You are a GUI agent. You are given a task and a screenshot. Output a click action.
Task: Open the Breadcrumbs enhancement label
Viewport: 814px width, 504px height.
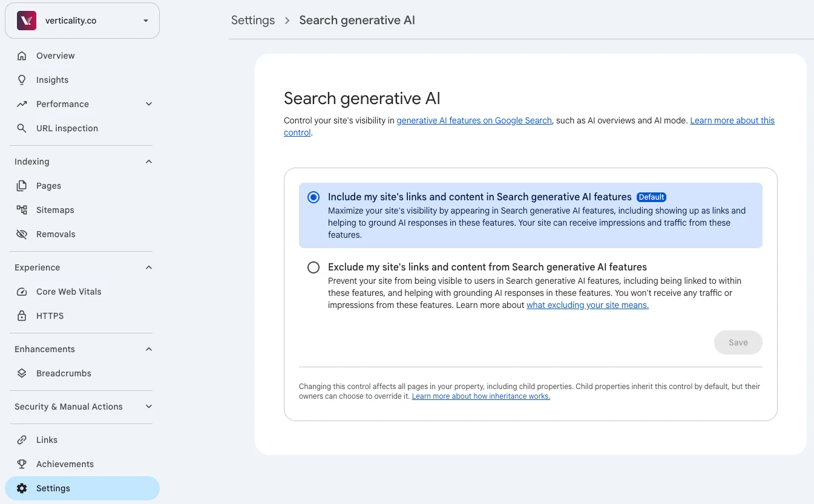tap(64, 373)
